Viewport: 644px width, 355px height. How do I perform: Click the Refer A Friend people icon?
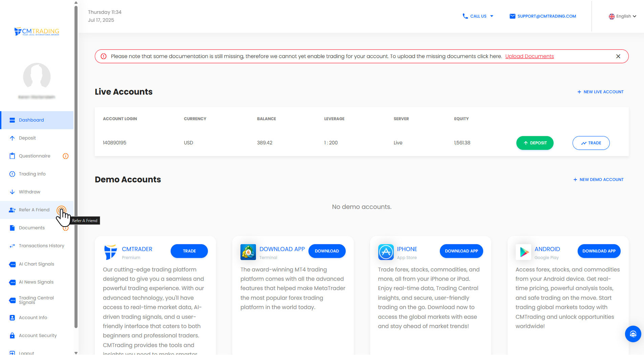point(12,210)
